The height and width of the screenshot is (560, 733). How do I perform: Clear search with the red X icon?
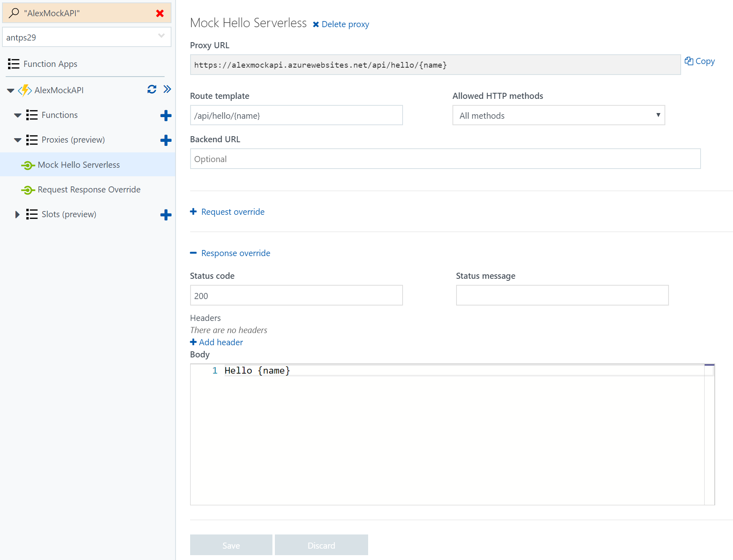pyautogui.click(x=160, y=13)
